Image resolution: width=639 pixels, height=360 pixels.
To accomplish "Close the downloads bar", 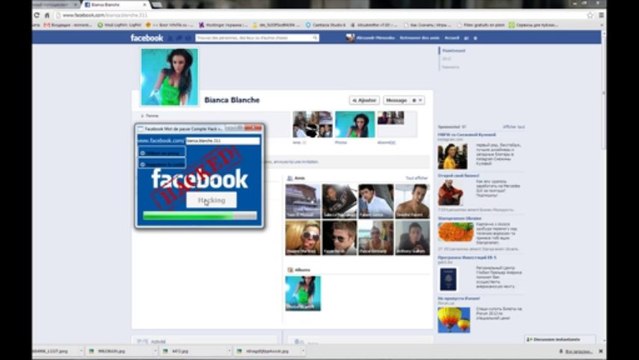I will click(x=601, y=351).
